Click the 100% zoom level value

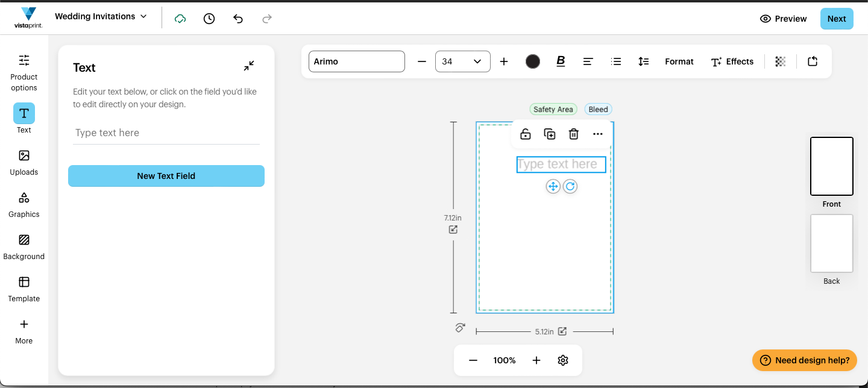click(505, 360)
